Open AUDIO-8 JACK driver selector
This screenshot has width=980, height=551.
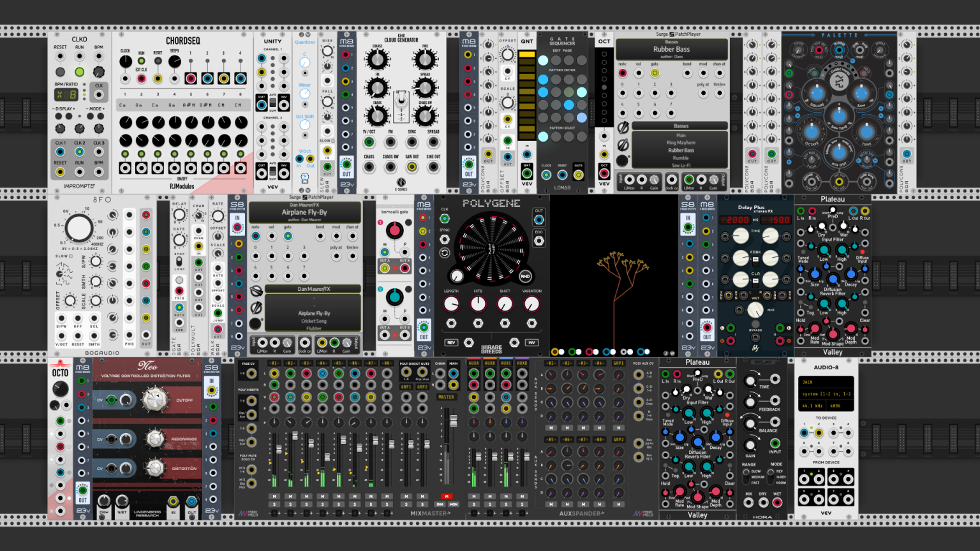tap(826, 382)
